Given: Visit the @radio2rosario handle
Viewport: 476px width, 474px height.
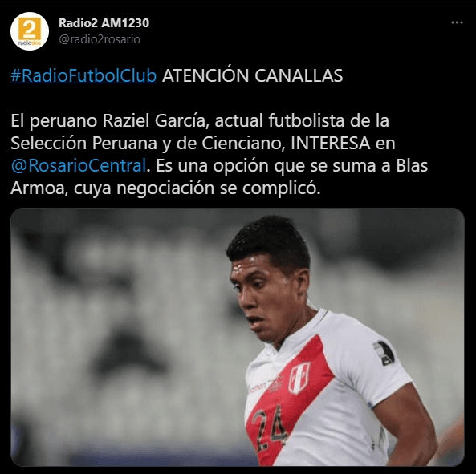Looking at the screenshot, I should tap(100, 39).
